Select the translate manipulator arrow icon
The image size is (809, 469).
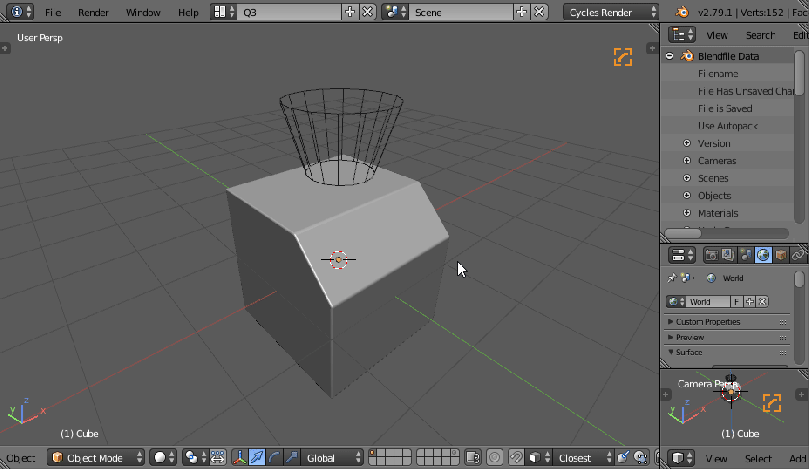[x=257, y=458]
